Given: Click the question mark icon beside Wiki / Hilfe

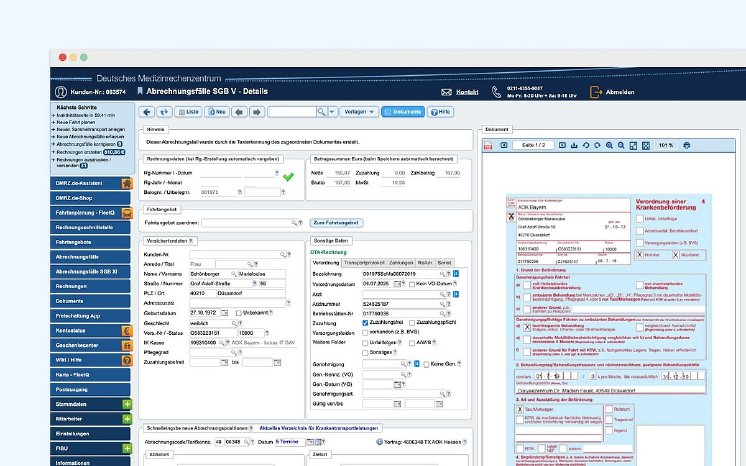Looking at the screenshot, I should [x=127, y=360].
